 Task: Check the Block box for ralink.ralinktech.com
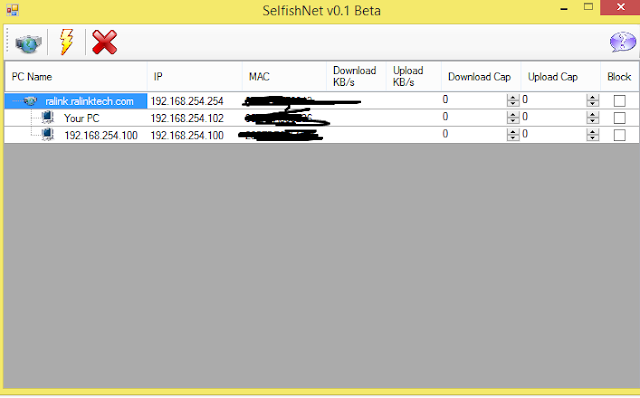[x=619, y=101]
